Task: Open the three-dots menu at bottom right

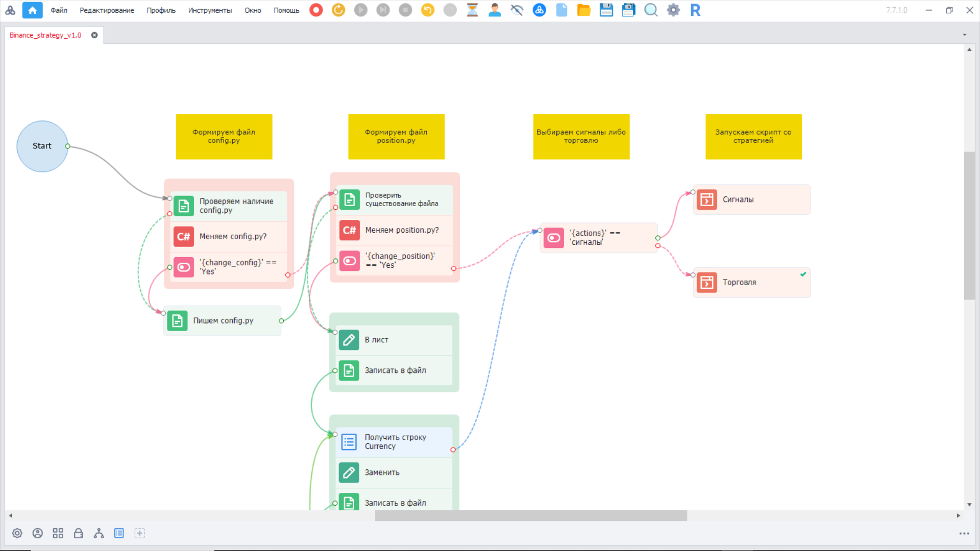Action: [x=964, y=534]
